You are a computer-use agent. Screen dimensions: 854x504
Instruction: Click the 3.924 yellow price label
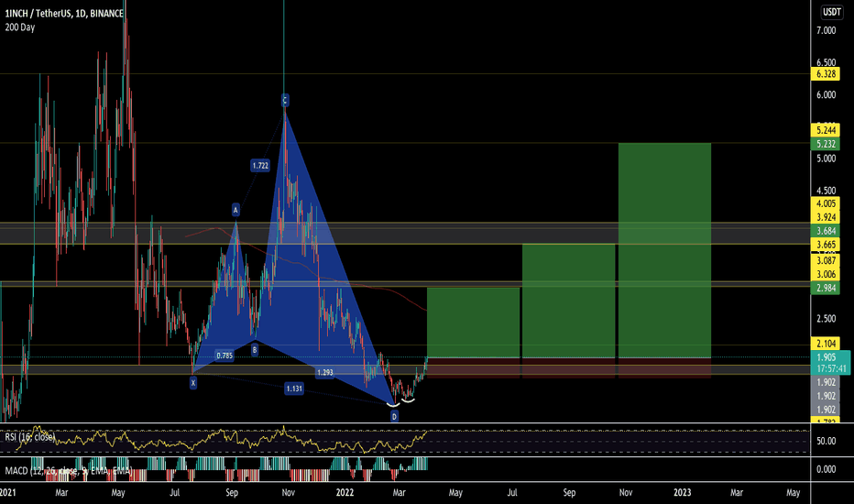click(826, 217)
